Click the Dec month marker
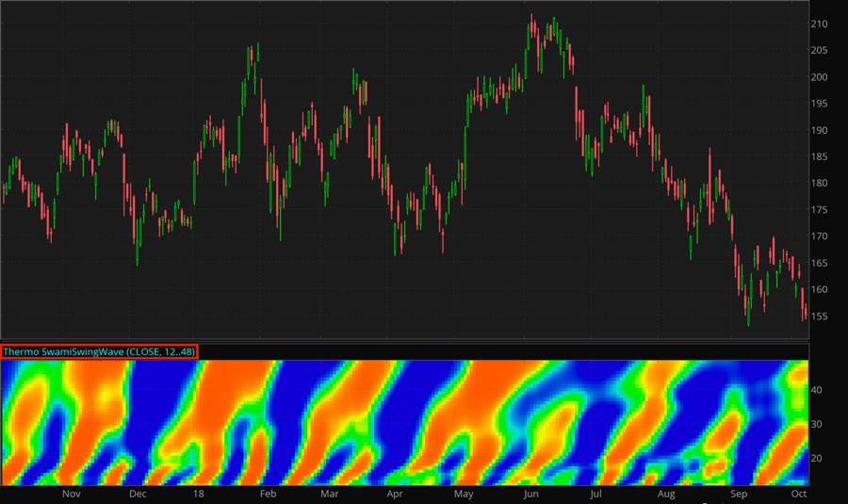Image resolution: width=848 pixels, height=504 pixels. click(x=137, y=493)
